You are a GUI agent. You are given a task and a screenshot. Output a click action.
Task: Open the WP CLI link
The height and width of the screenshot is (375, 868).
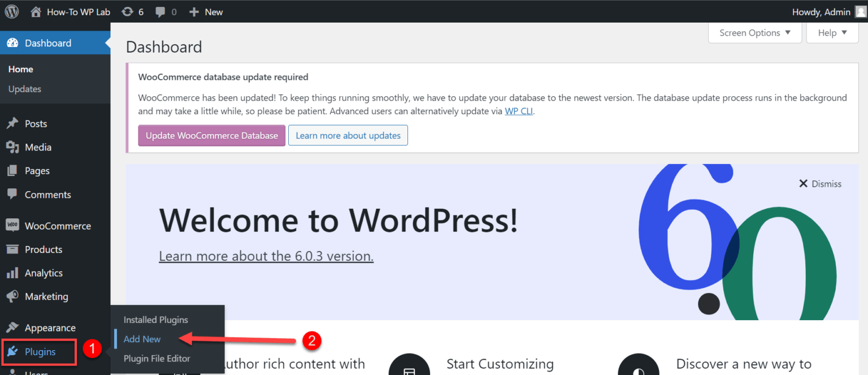[x=519, y=111]
